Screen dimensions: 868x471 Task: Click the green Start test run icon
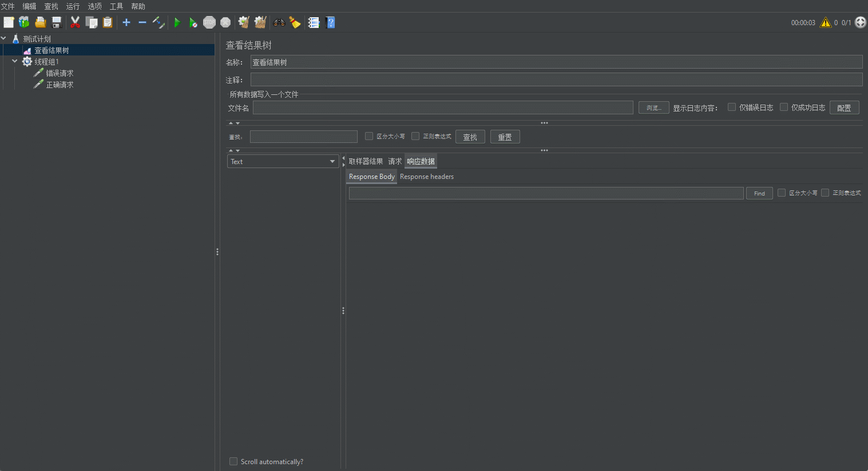point(177,22)
